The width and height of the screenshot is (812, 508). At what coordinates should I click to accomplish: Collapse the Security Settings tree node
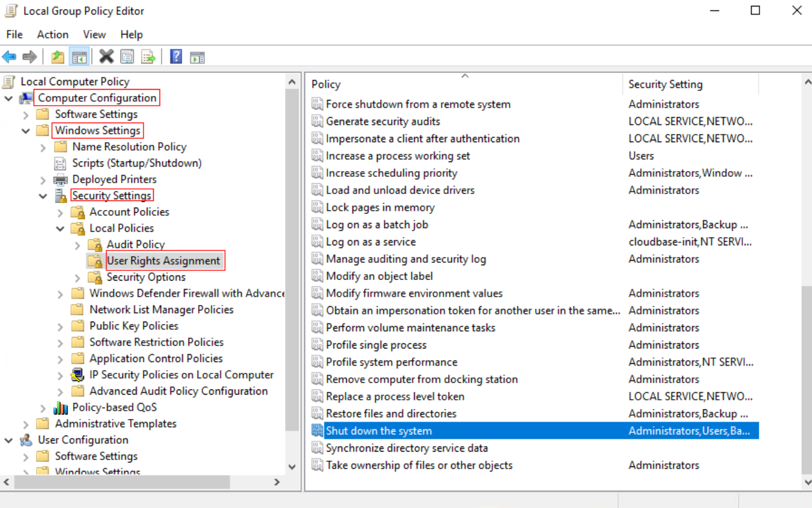click(43, 196)
